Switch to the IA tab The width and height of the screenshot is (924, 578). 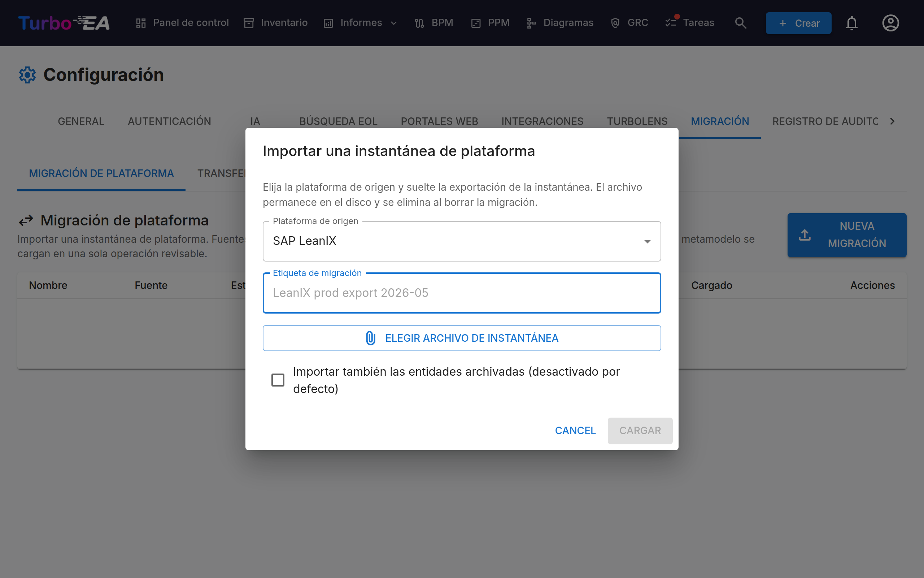255,122
